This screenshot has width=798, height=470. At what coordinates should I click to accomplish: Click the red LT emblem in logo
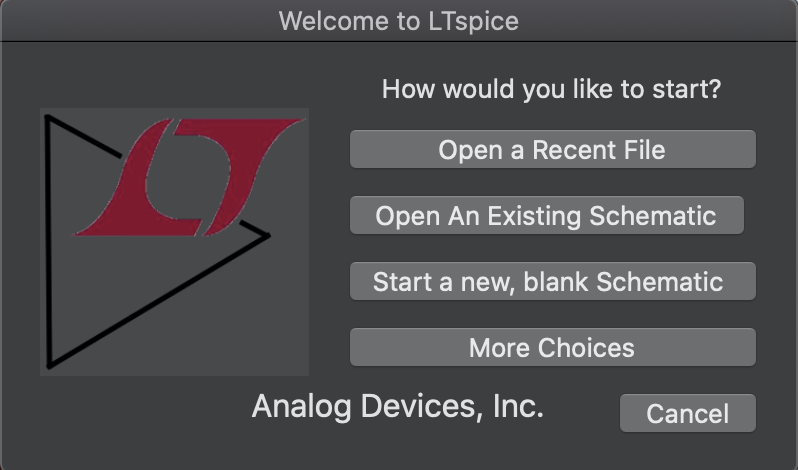point(189,178)
